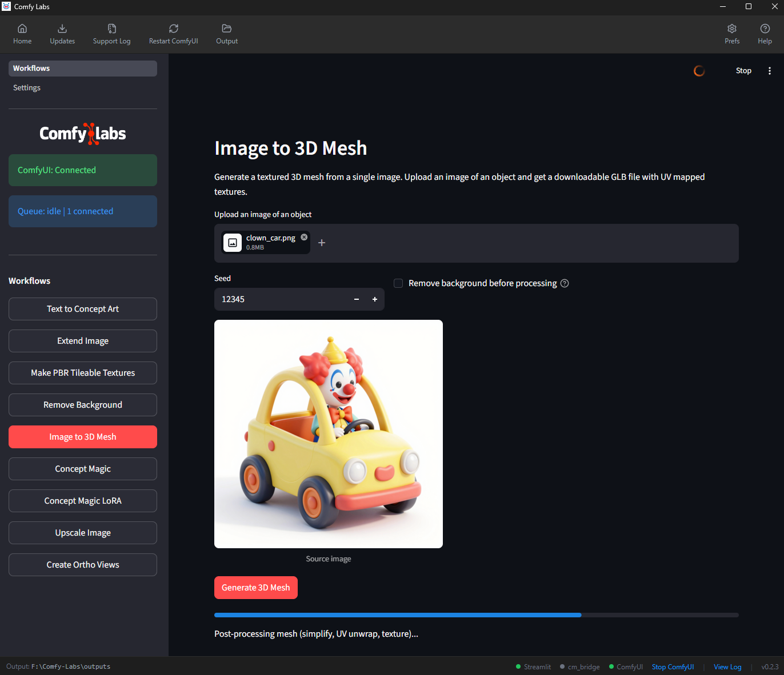Click the Stop ComfyUI link
The image size is (784, 675).
(x=673, y=667)
